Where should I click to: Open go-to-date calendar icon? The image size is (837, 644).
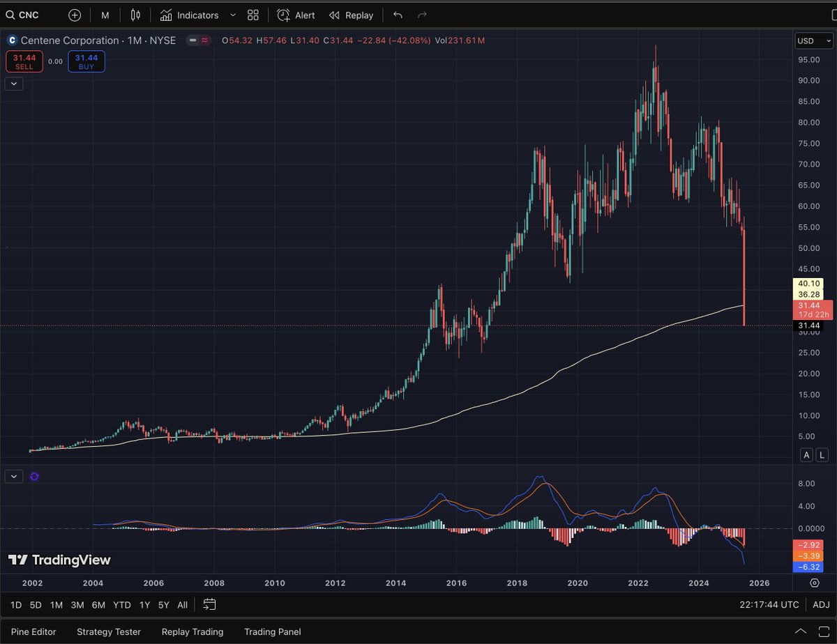point(210,605)
